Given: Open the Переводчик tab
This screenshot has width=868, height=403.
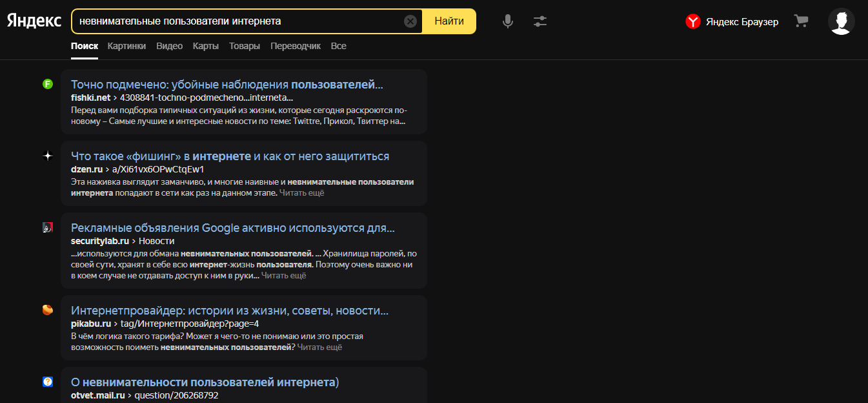Looking at the screenshot, I should pos(296,46).
